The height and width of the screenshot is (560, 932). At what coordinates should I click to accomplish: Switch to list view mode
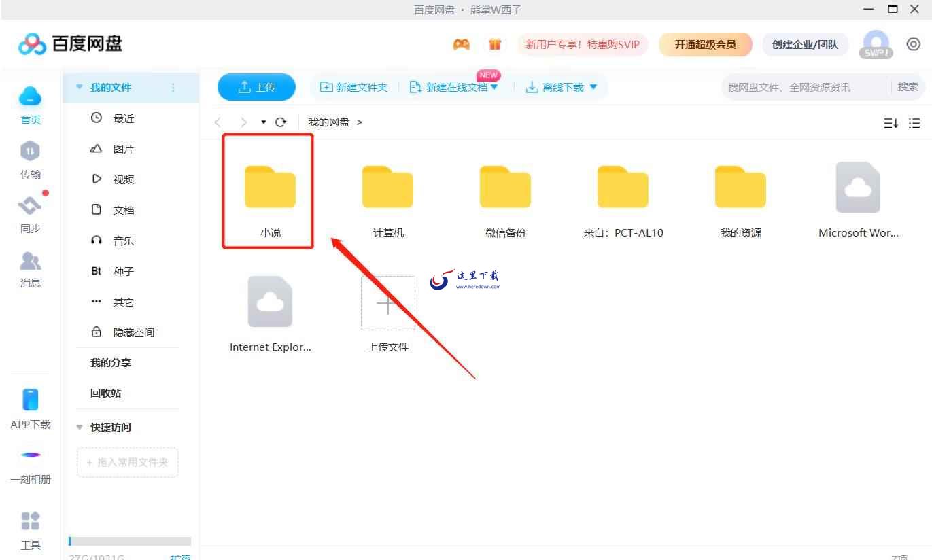pyautogui.click(x=914, y=123)
